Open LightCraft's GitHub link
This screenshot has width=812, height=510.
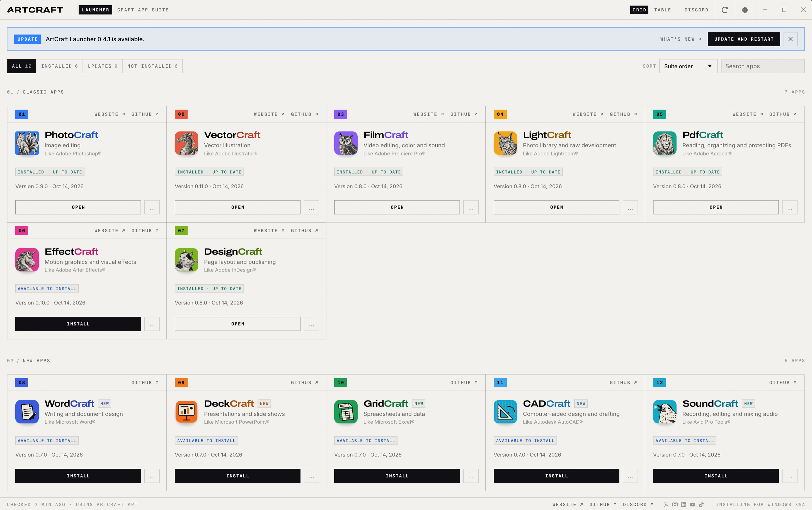click(623, 114)
